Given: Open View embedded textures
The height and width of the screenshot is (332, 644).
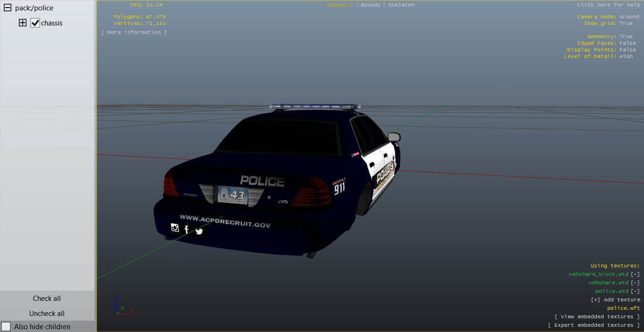Looking at the screenshot, I should tap(597, 316).
